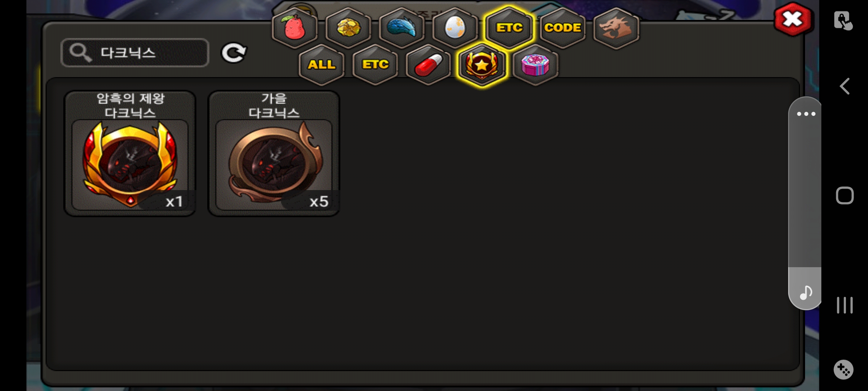Expand the three-dots side panel handle
The width and height of the screenshot is (868, 391).
pos(805,114)
